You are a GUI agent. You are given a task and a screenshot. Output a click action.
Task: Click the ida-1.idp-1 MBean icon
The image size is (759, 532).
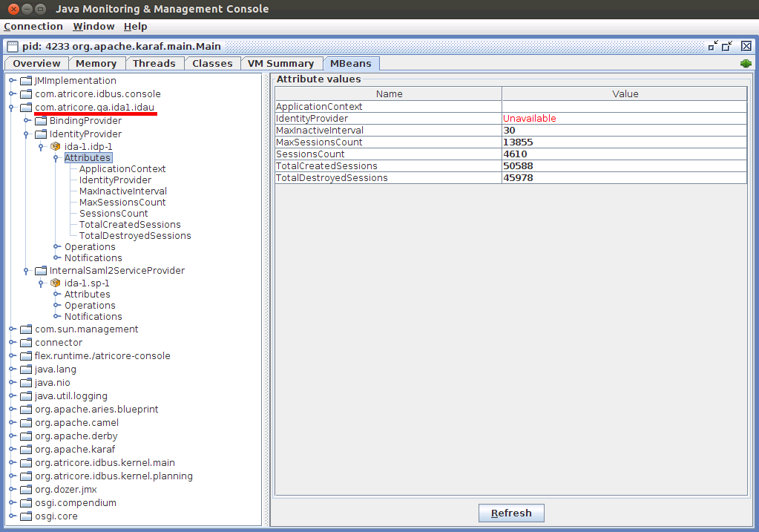[x=56, y=146]
